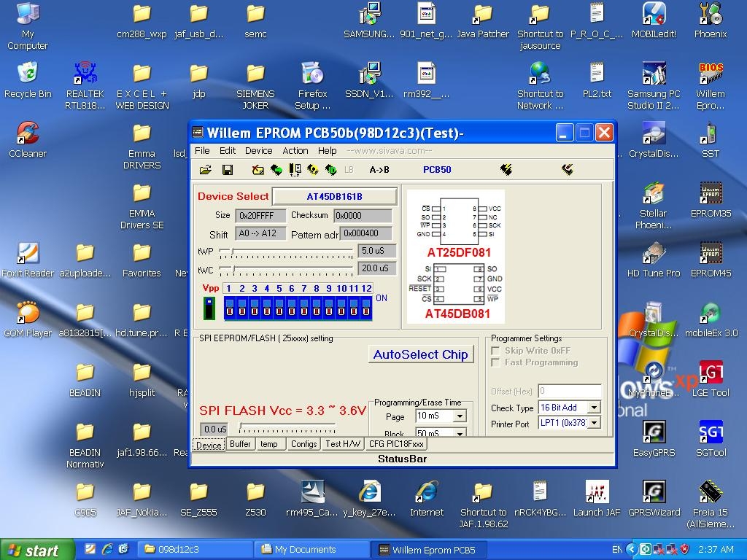Click the Pattern adr value field
This screenshot has width=747, height=560.
pyautogui.click(x=366, y=233)
